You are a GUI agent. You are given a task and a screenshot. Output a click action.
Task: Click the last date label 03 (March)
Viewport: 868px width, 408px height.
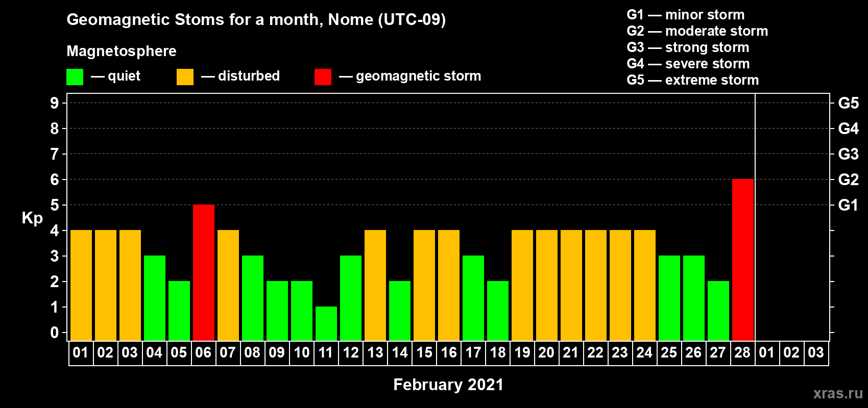pyautogui.click(x=816, y=352)
